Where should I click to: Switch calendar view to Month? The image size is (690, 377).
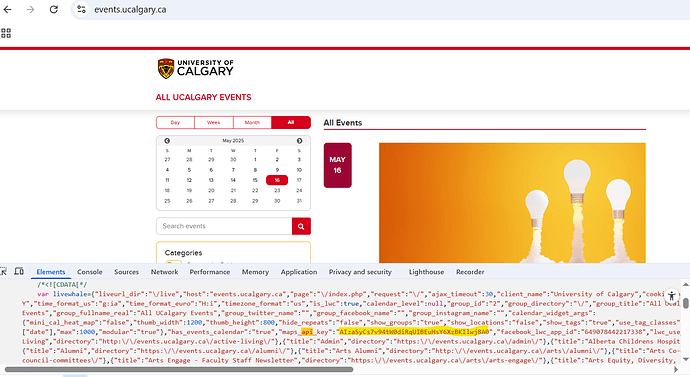tap(252, 122)
